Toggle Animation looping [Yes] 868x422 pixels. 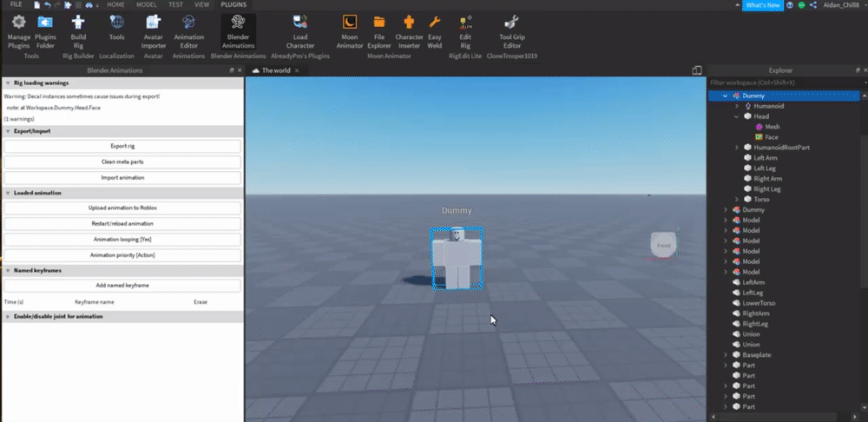click(x=122, y=240)
